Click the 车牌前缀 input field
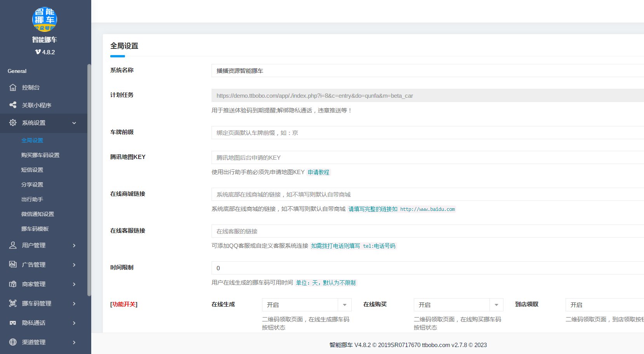The width and height of the screenshot is (644, 354). 428,133
